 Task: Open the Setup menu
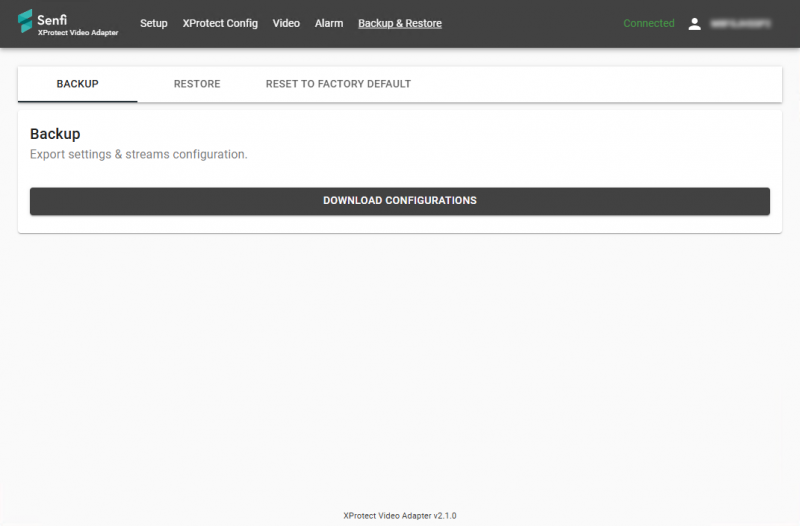(154, 23)
